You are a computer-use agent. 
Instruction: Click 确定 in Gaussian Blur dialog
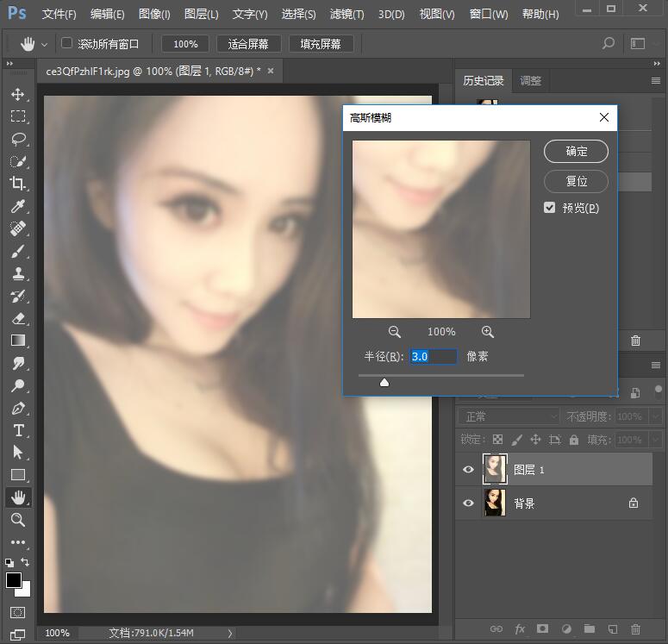pos(576,152)
